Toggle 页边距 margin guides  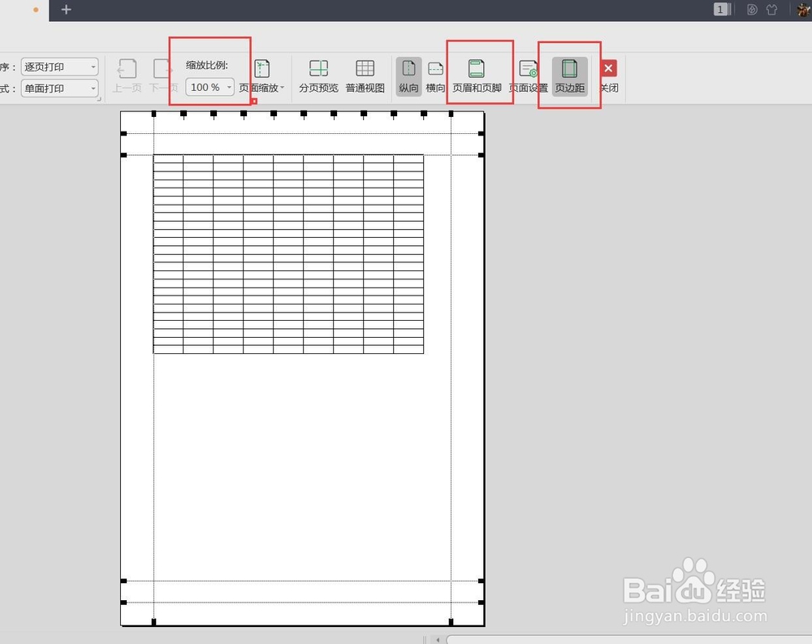[x=570, y=76]
